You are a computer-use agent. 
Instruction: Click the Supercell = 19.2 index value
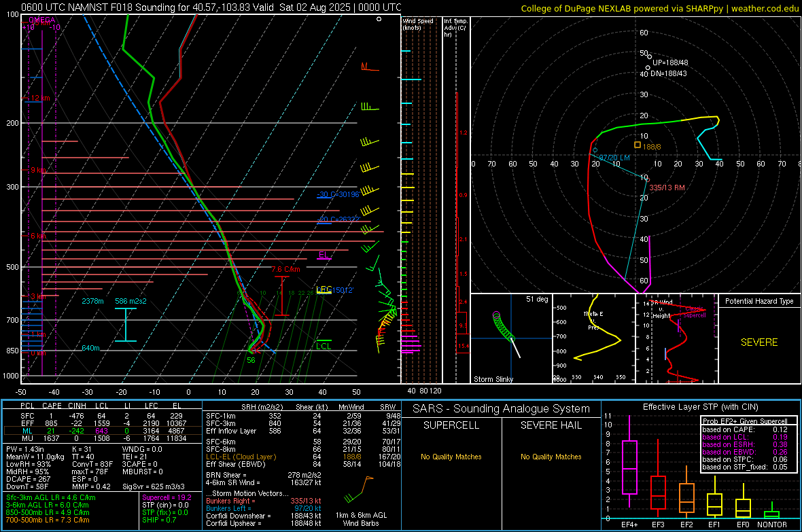tap(167, 498)
